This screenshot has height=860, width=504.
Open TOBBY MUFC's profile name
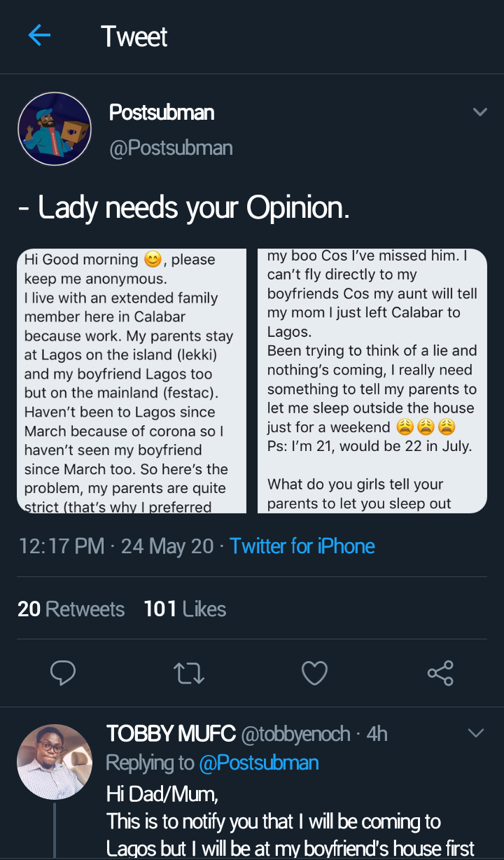pyautogui.click(x=171, y=734)
